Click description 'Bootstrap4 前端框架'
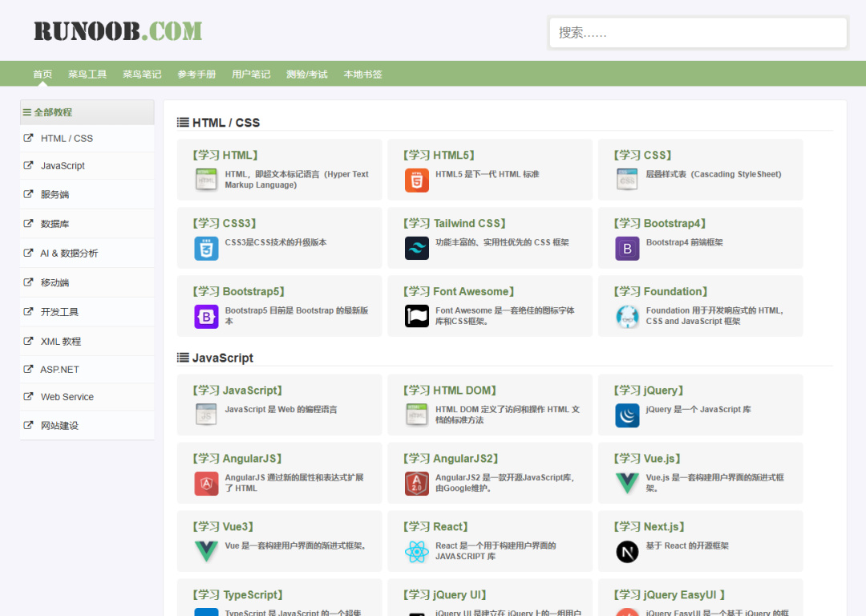866x616 pixels. tap(684, 242)
